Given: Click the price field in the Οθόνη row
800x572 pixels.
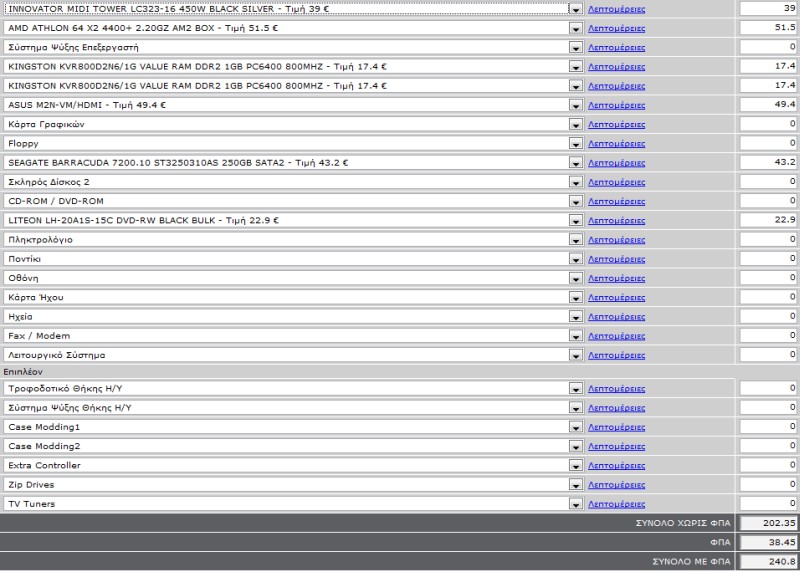Looking at the screenshot, I should coord(768,278).
